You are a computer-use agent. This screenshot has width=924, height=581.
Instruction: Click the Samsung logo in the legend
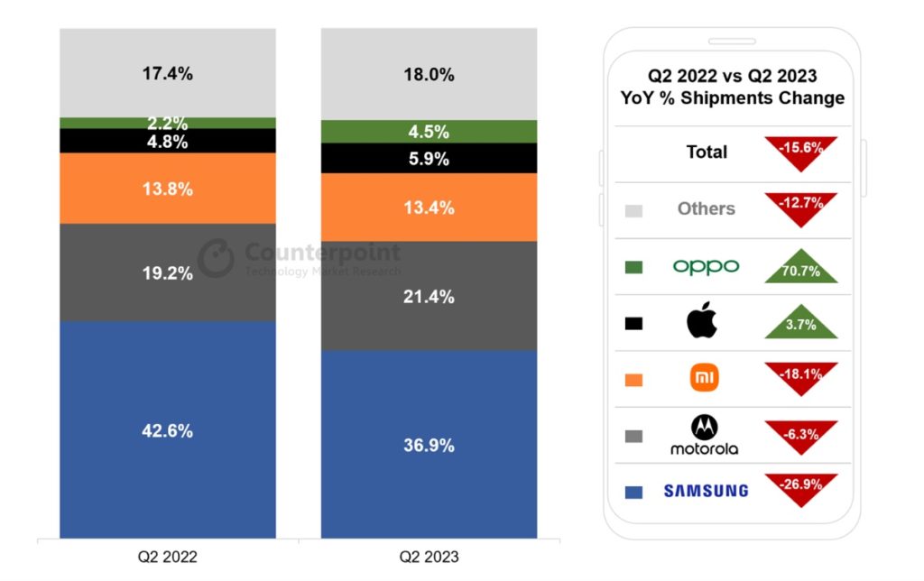[x=706, y=491]
